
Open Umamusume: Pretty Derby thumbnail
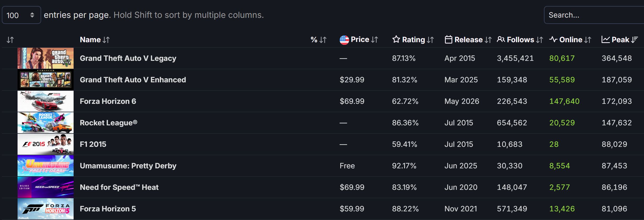tap(46, 166)
